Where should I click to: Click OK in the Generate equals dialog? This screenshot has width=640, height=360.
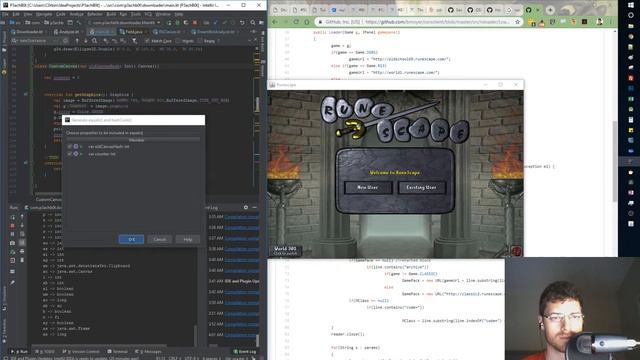coord(131,239)
